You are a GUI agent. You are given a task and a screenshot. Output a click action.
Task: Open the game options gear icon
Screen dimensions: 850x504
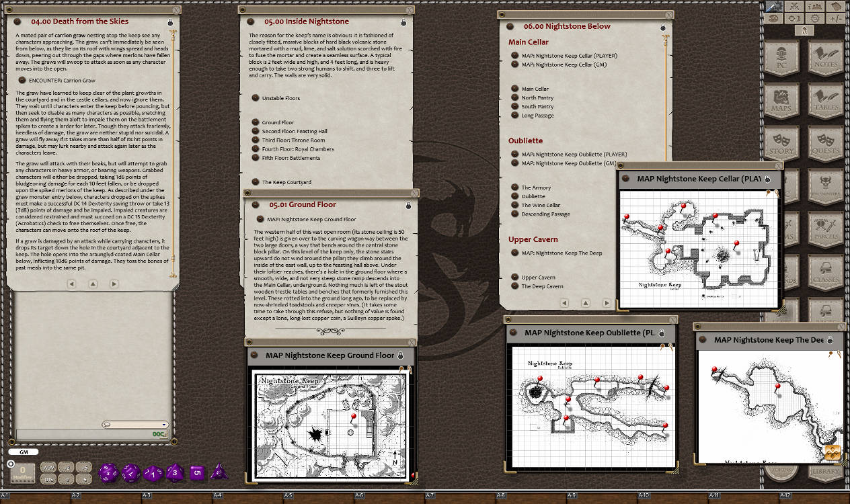pyautogui.click(x=815, y=19)
